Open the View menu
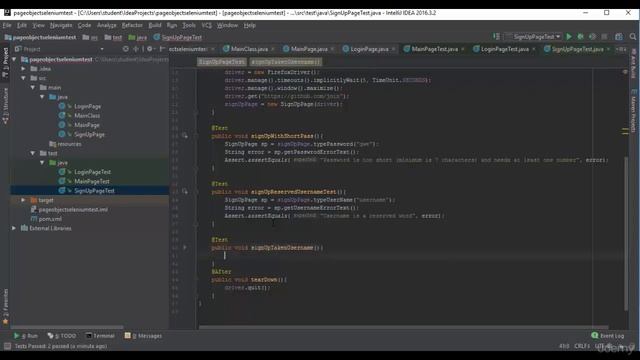 pos(38,25)
